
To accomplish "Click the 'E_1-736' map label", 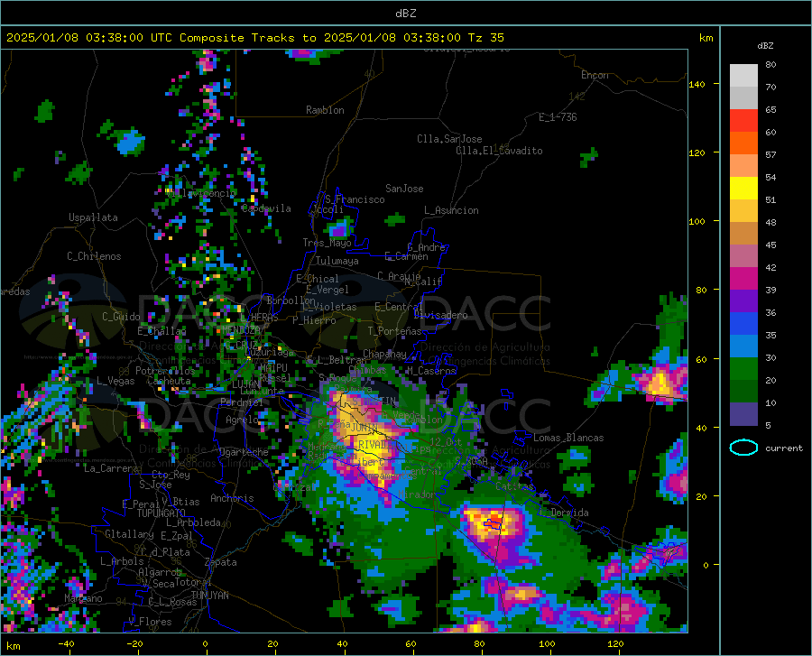I will pyautogui.click(x=558, y=117).
